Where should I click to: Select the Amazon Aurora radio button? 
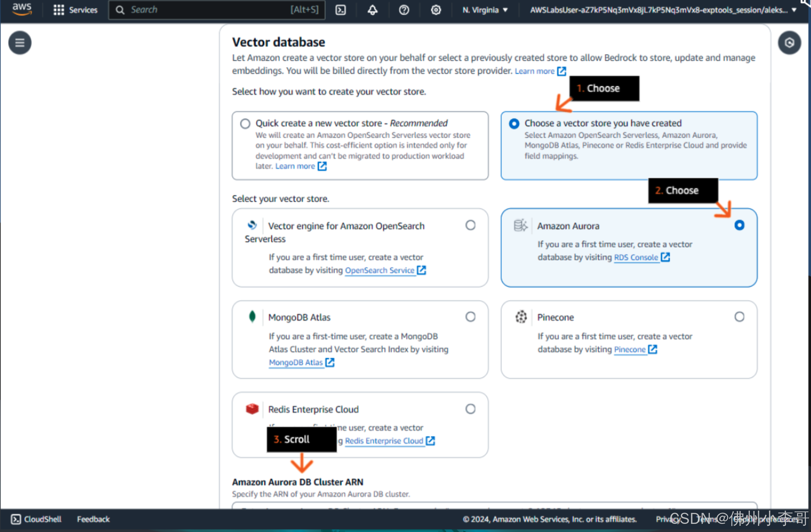[x=739, y=225]
